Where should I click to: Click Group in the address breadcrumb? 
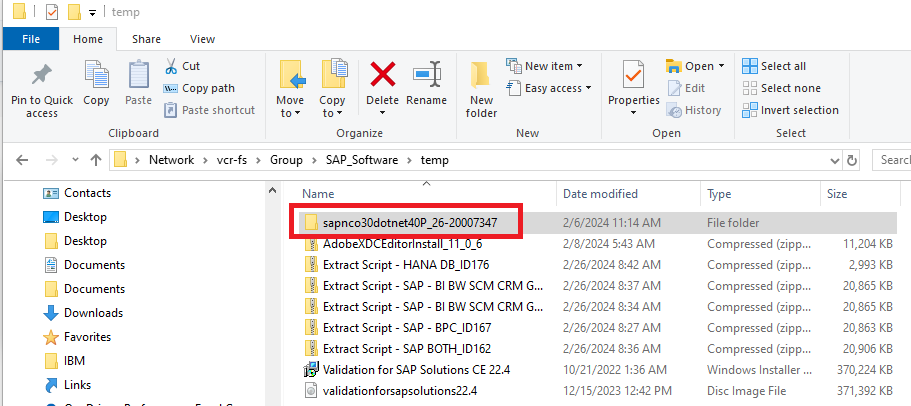pyautogui.click(x=286, y=160)
